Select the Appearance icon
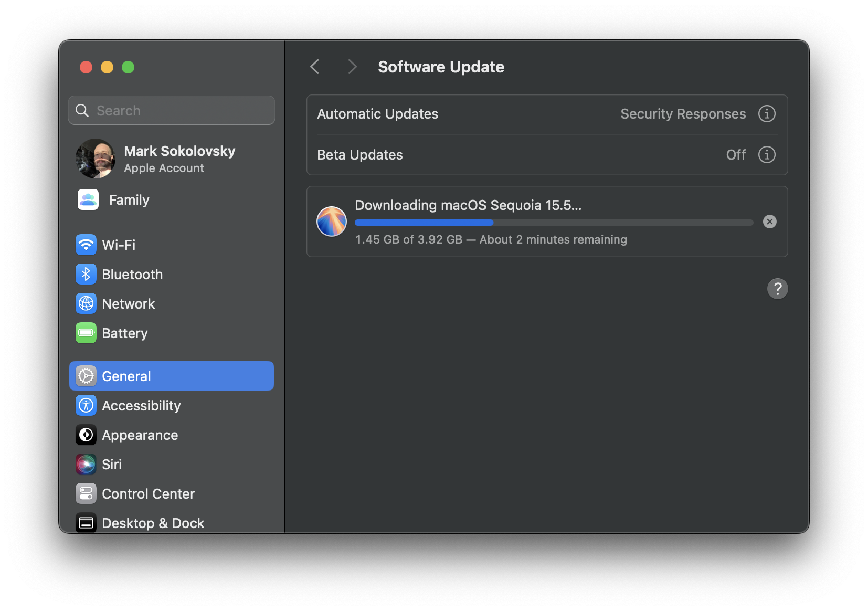This screenshot has height=611, width=868. point(86,435)
